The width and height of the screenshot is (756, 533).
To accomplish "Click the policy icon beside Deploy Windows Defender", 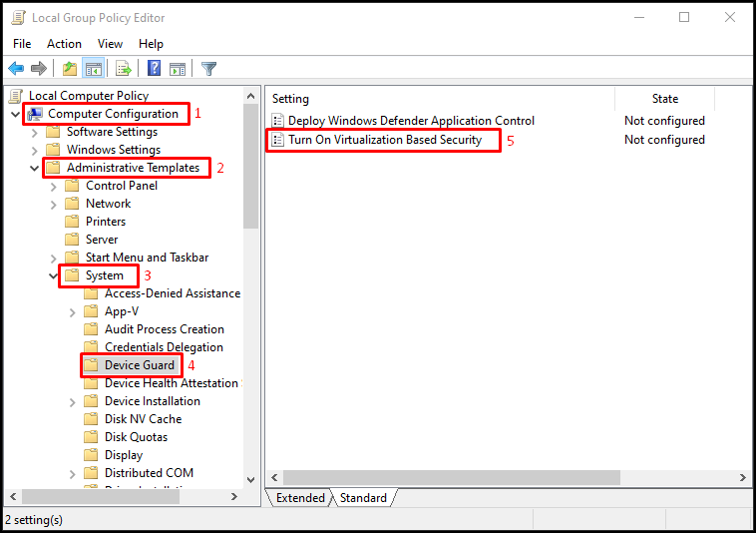I will pyautogui.click(x=277, y=121).
